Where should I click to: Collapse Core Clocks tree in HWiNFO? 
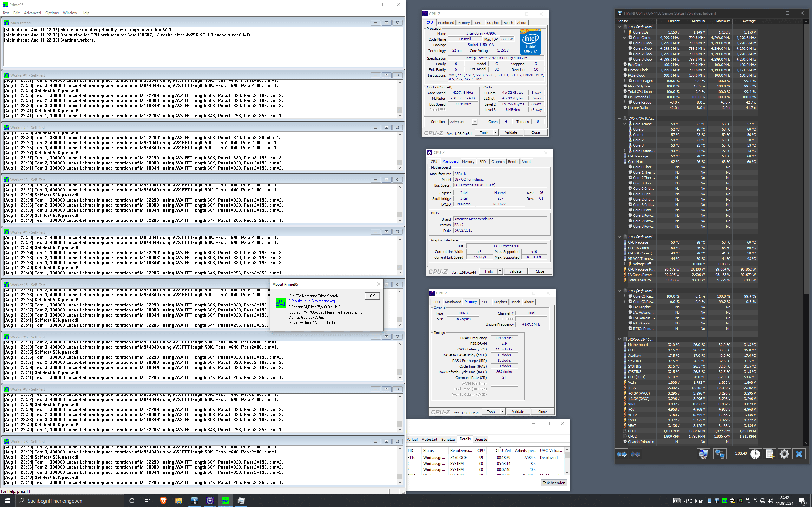click(625, 38)
